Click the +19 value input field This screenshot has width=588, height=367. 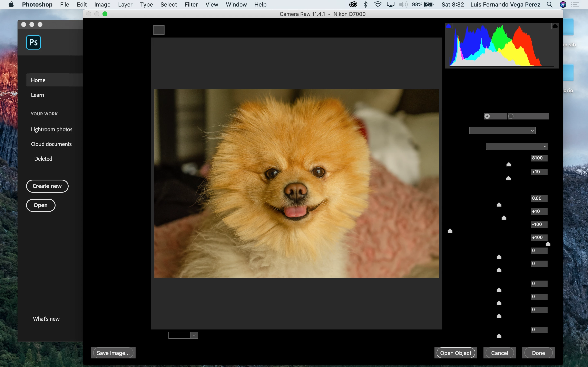tap(539, 172)
